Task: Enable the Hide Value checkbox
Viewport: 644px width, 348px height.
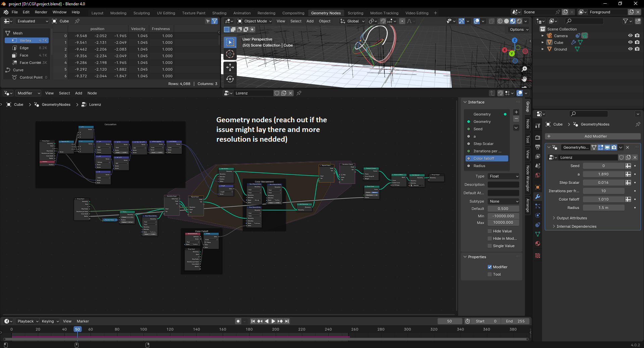Action: coord(490,231)
